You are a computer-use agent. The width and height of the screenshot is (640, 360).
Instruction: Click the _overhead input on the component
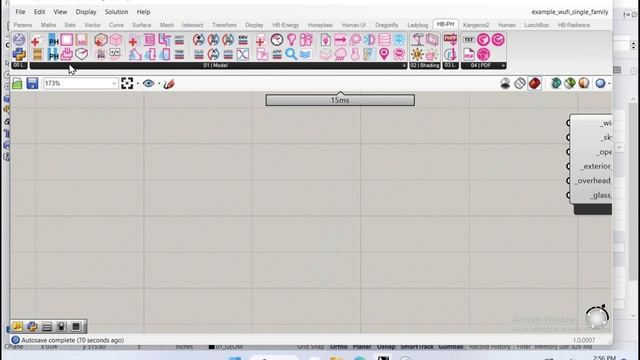[x=593, y=180]
